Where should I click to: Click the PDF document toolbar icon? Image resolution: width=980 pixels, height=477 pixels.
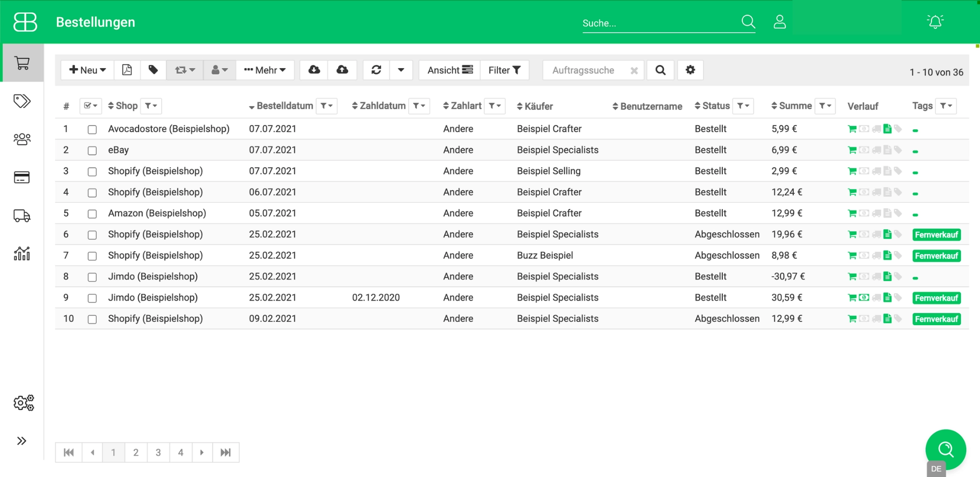[x=127, y=70]
